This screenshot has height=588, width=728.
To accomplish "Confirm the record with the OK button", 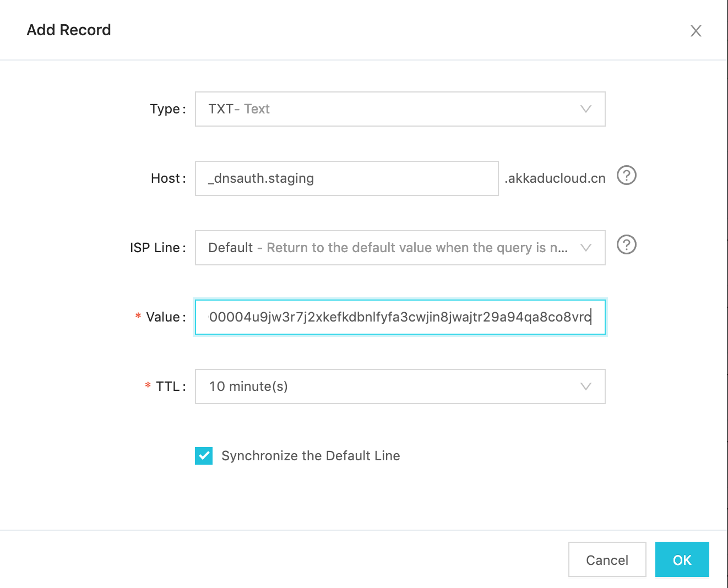I will point(682,560).
